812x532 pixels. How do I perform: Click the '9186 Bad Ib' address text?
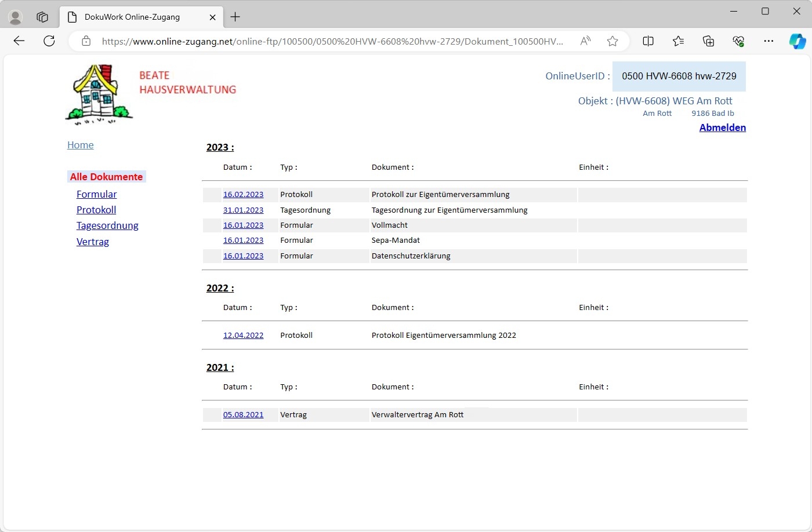pyautogui.click(x=713, y=114)
